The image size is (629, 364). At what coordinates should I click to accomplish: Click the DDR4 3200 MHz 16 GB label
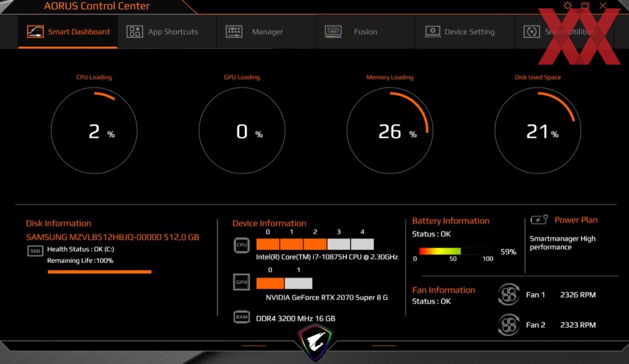pos(296,318)
